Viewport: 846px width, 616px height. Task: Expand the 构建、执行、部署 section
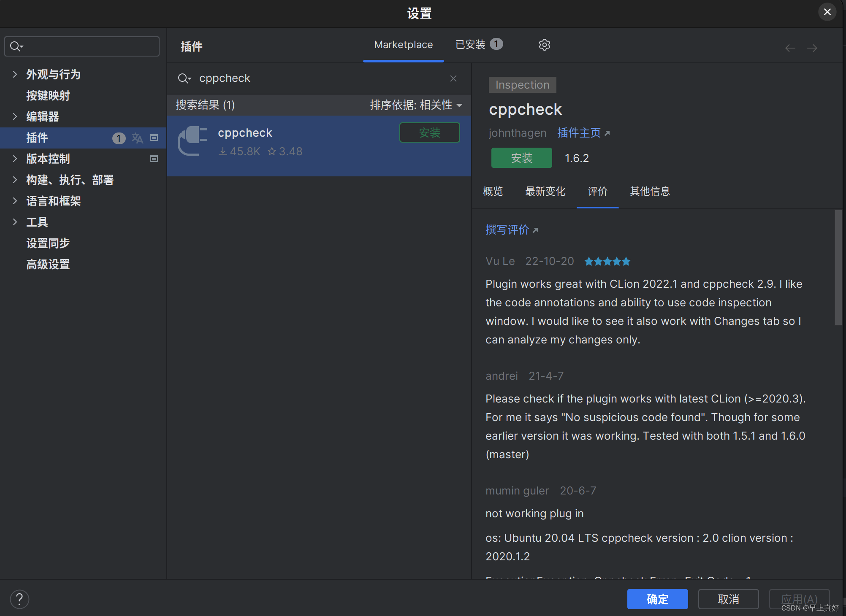15,180
